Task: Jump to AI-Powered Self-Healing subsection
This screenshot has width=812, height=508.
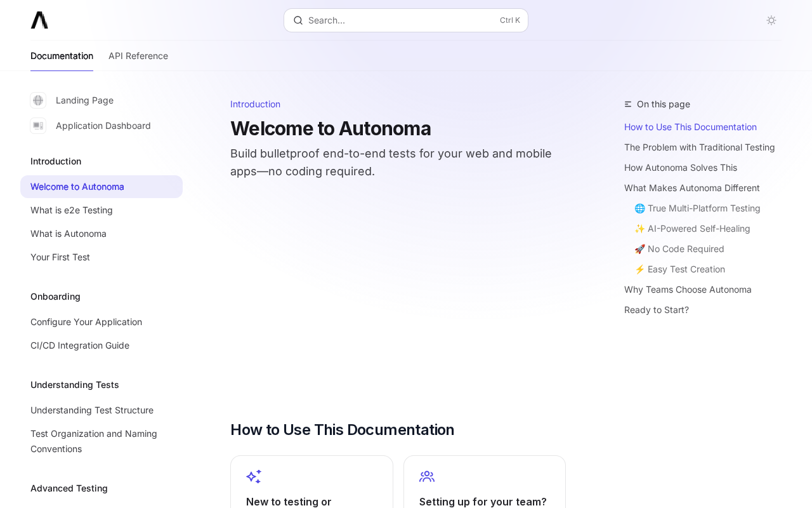Action: click(x=692, y=229)
